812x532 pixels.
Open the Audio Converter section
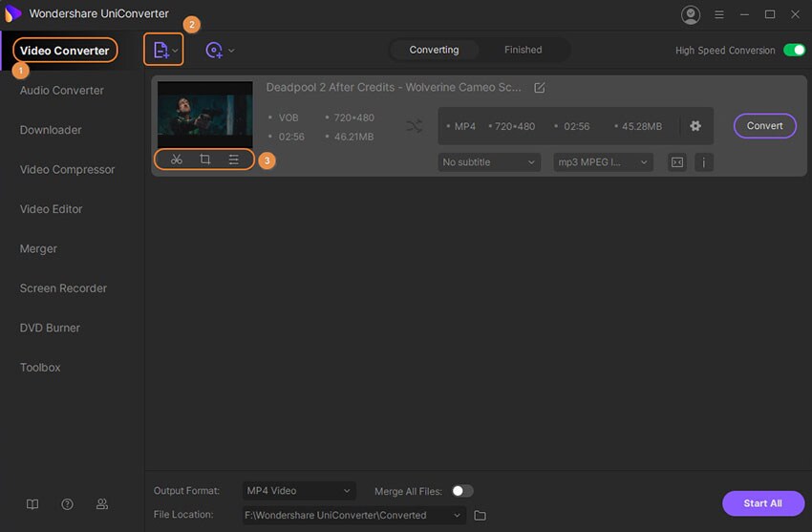click(62, 91)
